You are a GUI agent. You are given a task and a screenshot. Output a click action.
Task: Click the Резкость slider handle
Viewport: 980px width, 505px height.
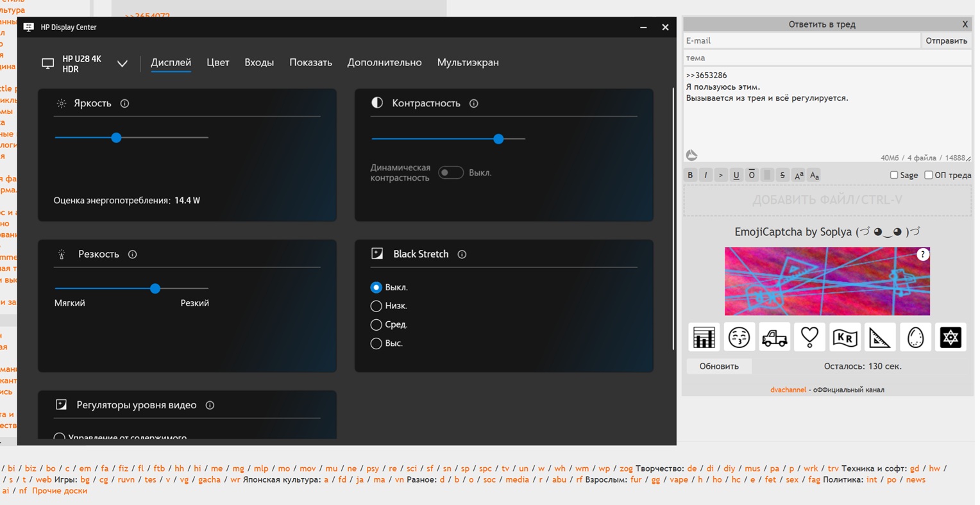tap(155, 288)
